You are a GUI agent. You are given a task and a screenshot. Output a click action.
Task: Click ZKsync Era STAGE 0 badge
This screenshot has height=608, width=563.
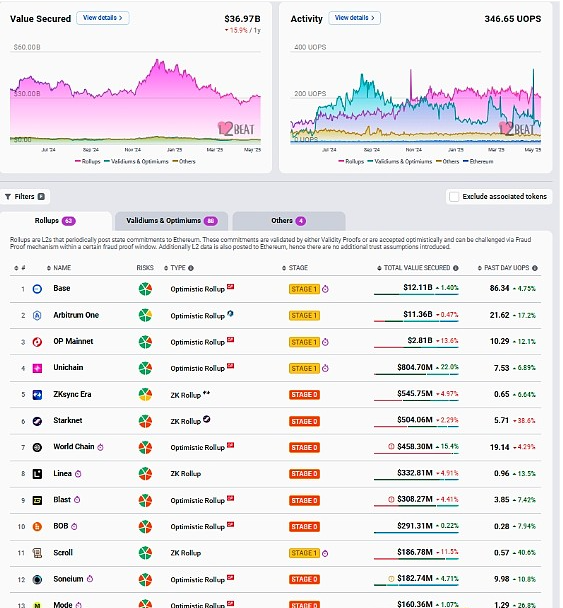coord(304,395)
